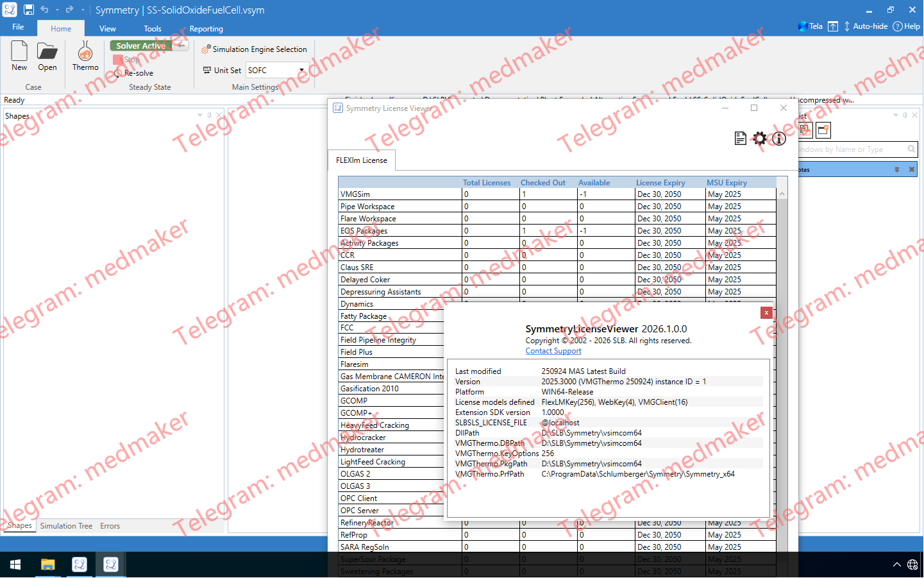Click the info icon in License Viewer
924x578 pixels.
(779, 139)
